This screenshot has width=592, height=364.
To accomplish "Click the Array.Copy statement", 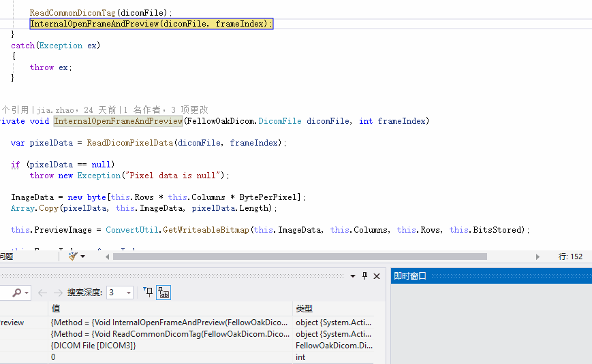I will coord(144,208).
